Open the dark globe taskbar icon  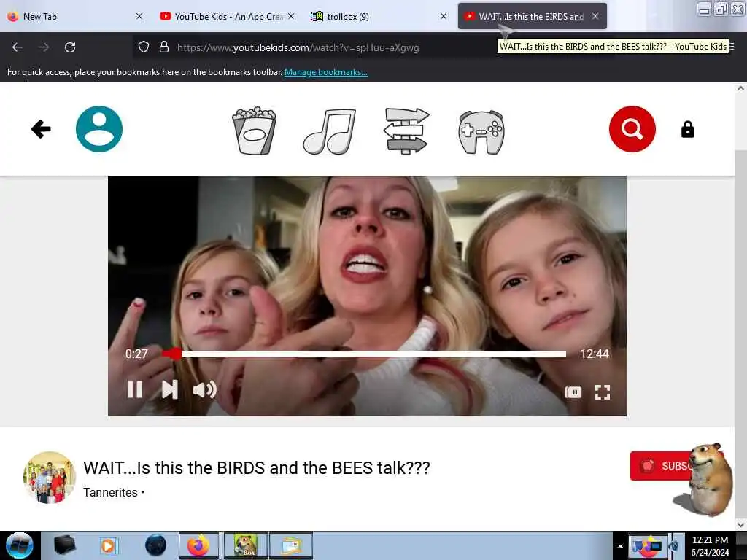pos(156,545)
